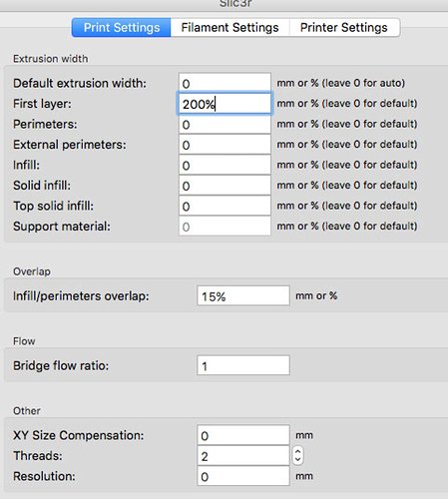The width and height of the screenshot is (448, 499).
Task: Click the Slic3r window title bar
Action: coord(224,5)
